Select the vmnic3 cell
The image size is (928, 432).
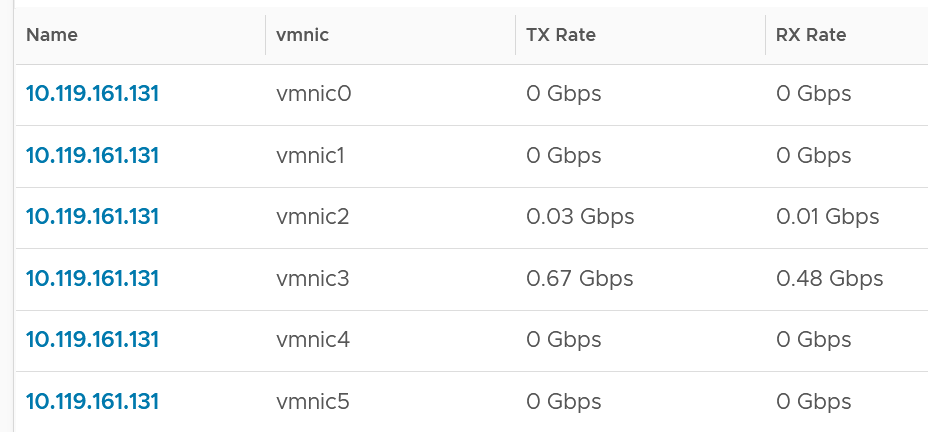pos(312,278)
